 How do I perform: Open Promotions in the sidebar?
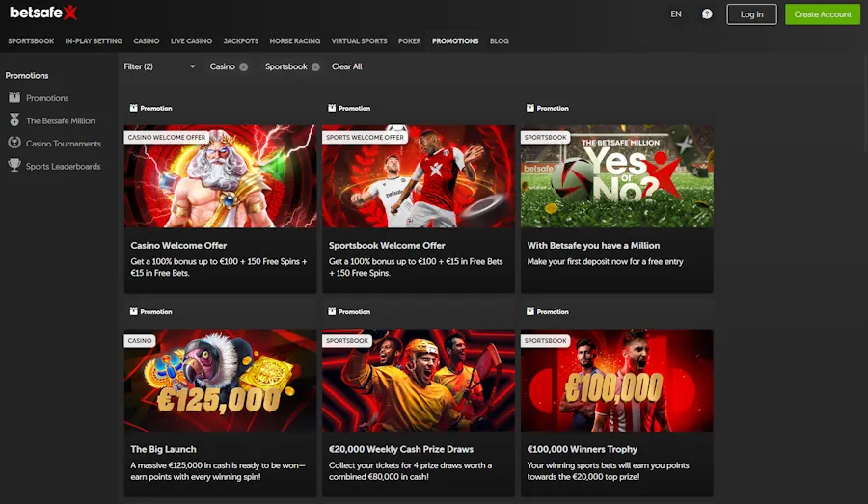coord(47,98)
